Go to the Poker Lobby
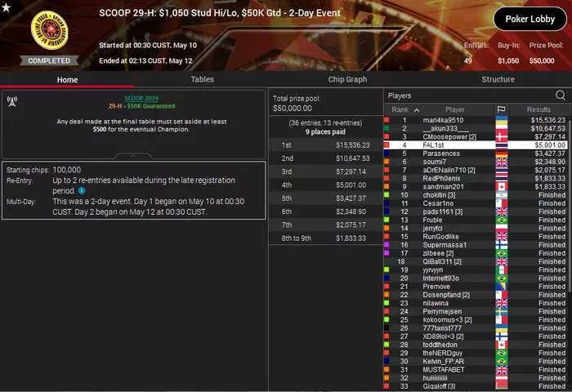Viewport: 572px width, 392px height. tap(530, 19)
